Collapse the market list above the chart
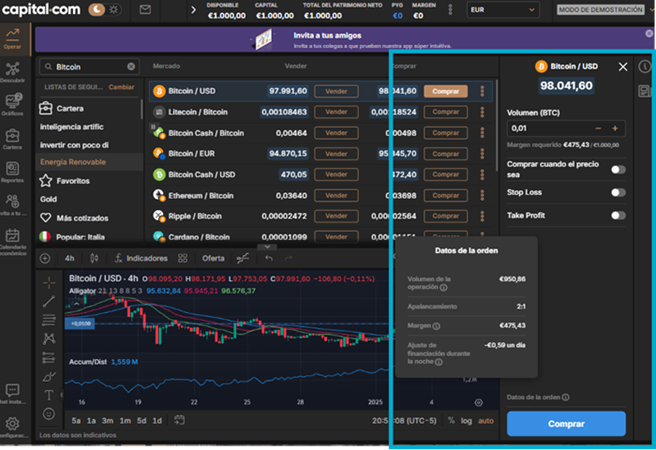Viewport: 656px width, 450px height. click(x=267, y=247)
